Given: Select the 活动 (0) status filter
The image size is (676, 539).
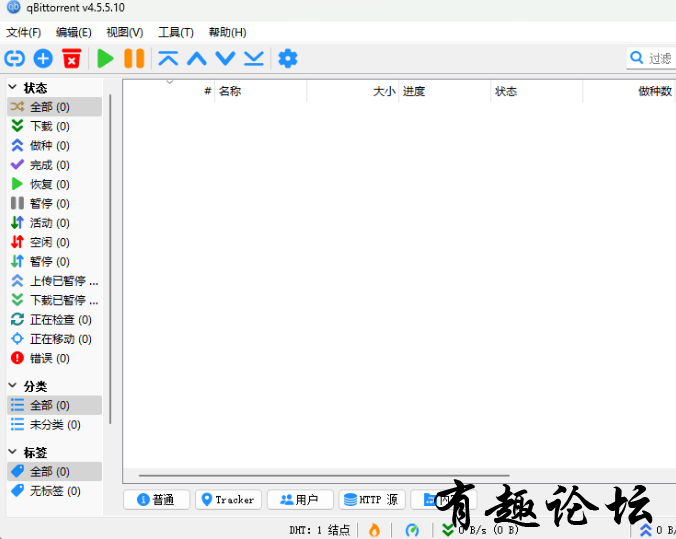Looking at the screenshot, I should (x=55, y=222).
